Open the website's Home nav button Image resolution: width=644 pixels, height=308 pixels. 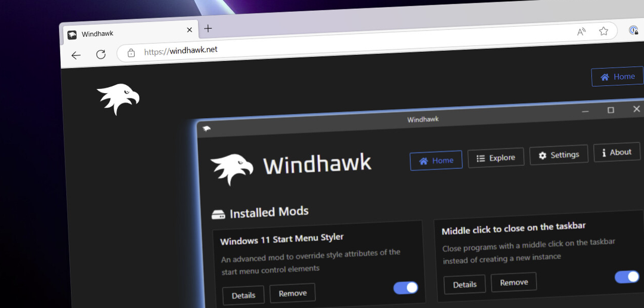(617, 76)
